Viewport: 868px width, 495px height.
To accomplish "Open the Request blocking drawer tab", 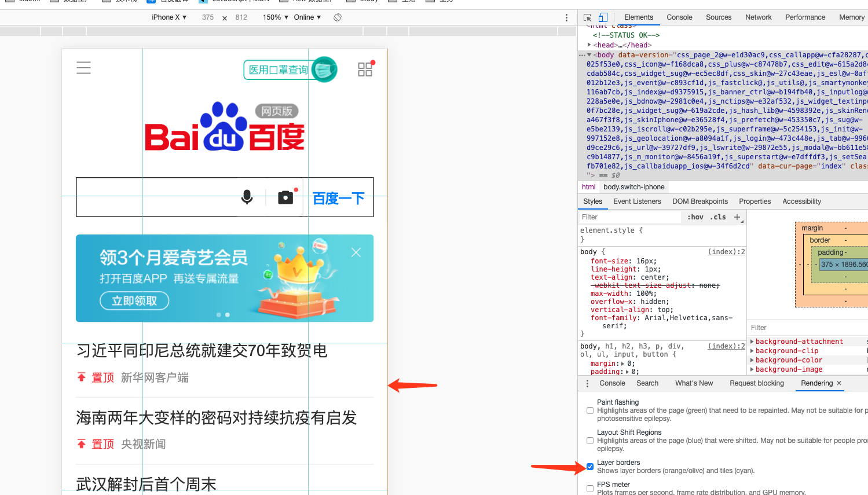I will tap(756, 383).
